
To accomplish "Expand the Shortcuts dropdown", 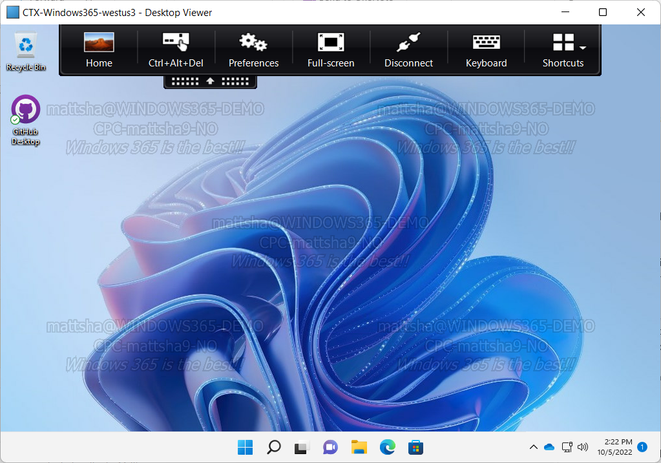I will pos(564,49).
